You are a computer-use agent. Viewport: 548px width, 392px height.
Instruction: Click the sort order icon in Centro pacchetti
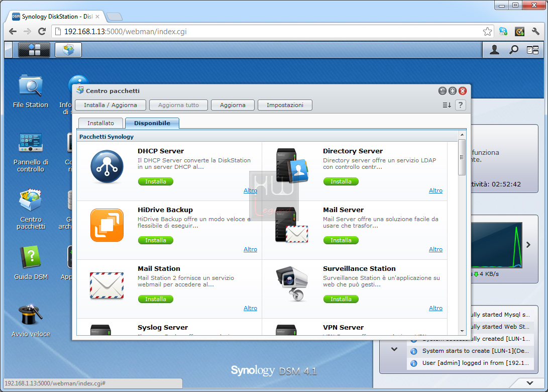[447, 105]
